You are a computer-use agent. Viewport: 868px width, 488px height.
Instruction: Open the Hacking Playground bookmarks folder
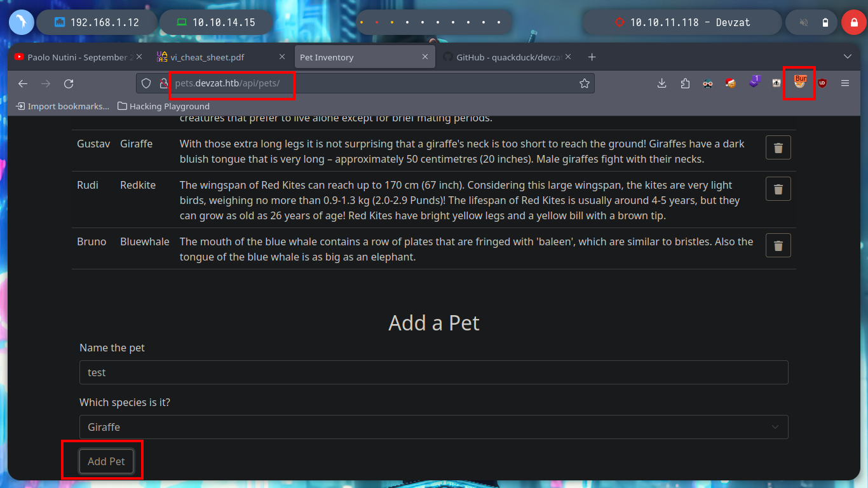coord(164,106)
